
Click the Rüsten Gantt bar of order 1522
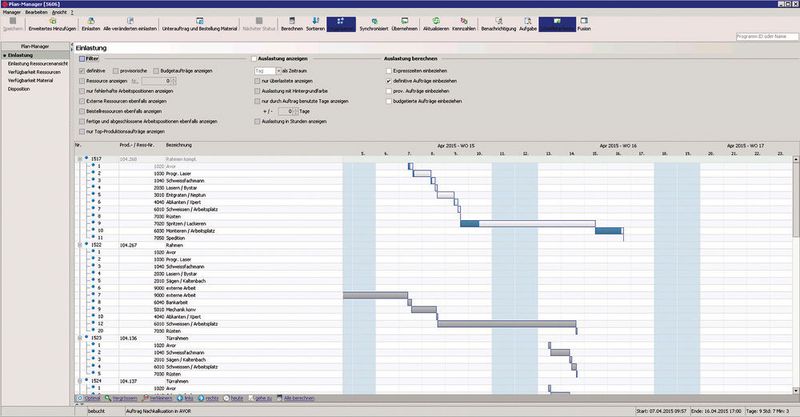coord(577,331)
